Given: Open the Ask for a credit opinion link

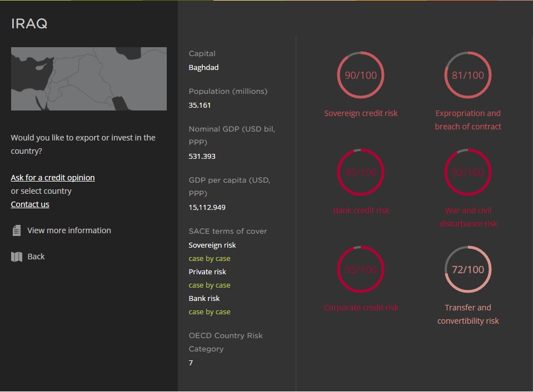Looking at the screenshot, I should coord(53,178).
